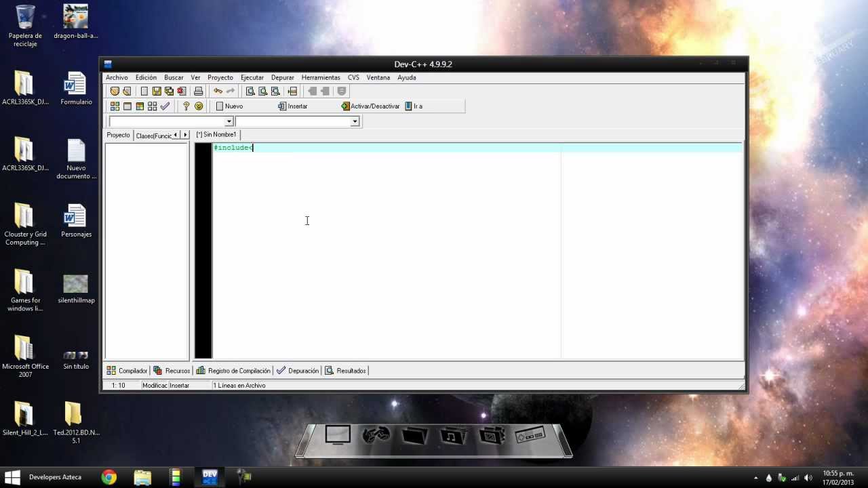
Task: Click the Windows Start button
Action: click(x=12, y=477)
